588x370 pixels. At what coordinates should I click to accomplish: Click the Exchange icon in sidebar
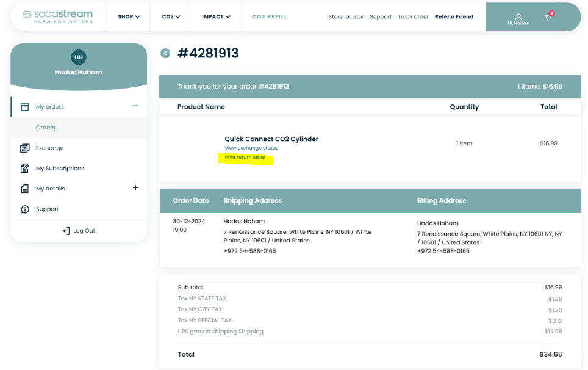coord(25,148)
